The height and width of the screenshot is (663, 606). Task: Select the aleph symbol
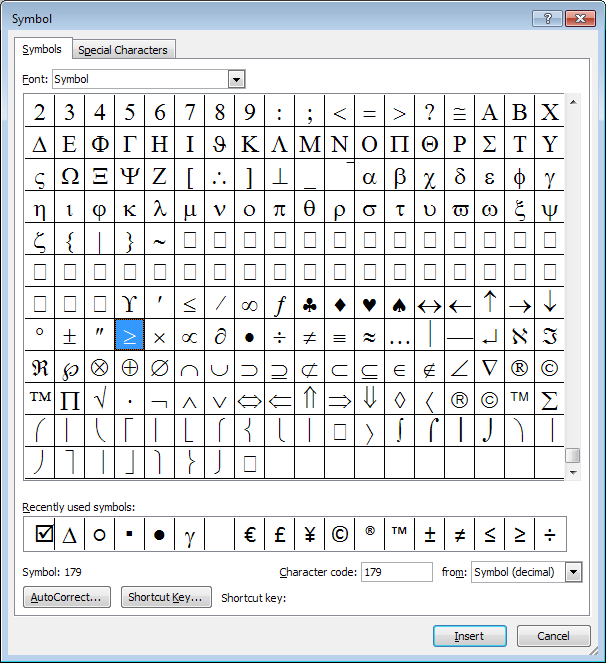[520, 335]
